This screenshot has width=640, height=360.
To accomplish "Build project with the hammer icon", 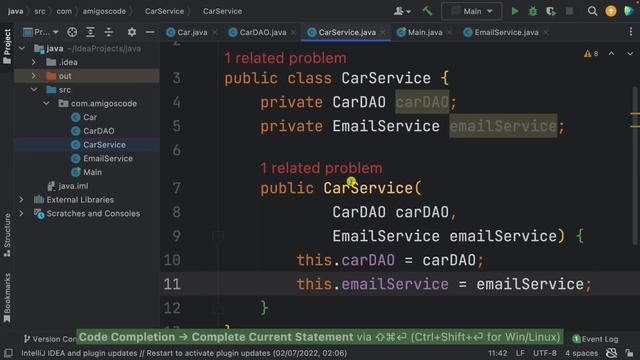I will coord(427,11).
